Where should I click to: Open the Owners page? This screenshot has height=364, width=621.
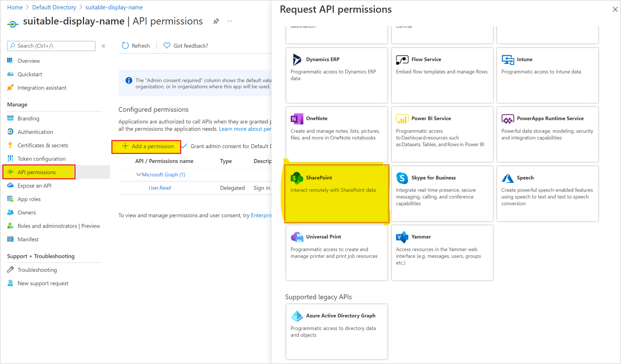[x=27, y=212]
